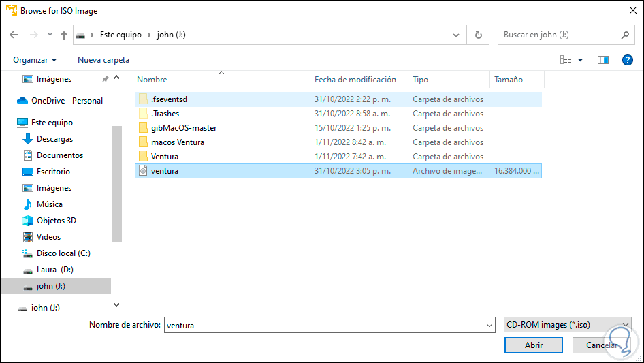Screen dimensions: 644x363
Task: Refresh the current folder view
Action: 478,35
